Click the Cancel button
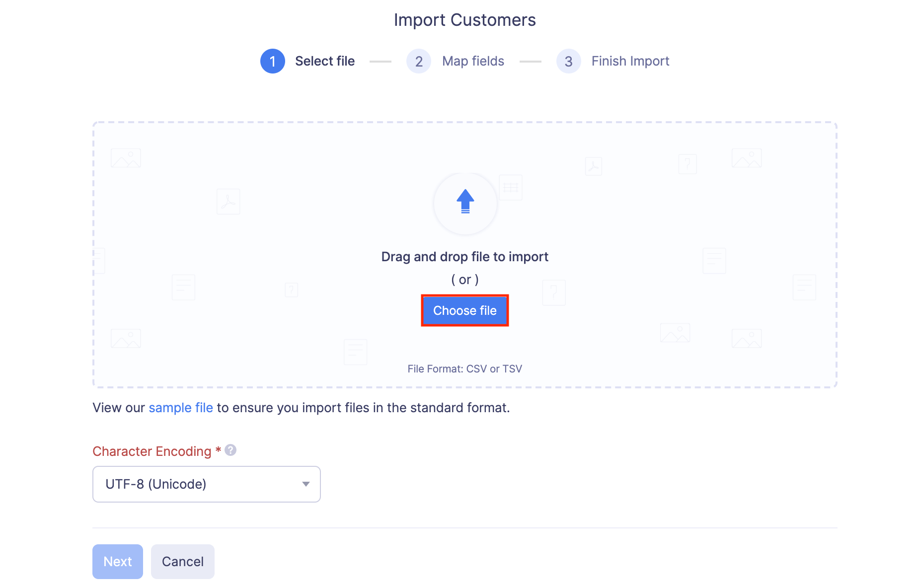The width and height of the screenshot is (918, 588). (x=182, y=561)
